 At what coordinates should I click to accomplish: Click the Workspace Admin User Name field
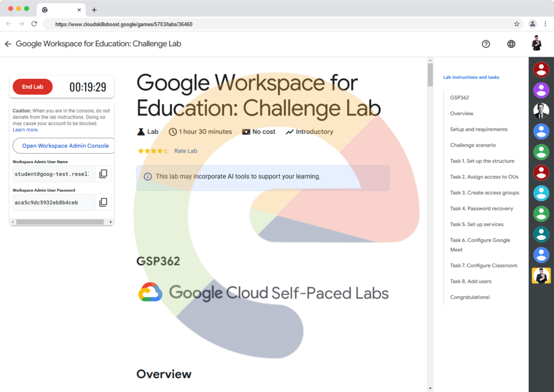tap(53, 174)
